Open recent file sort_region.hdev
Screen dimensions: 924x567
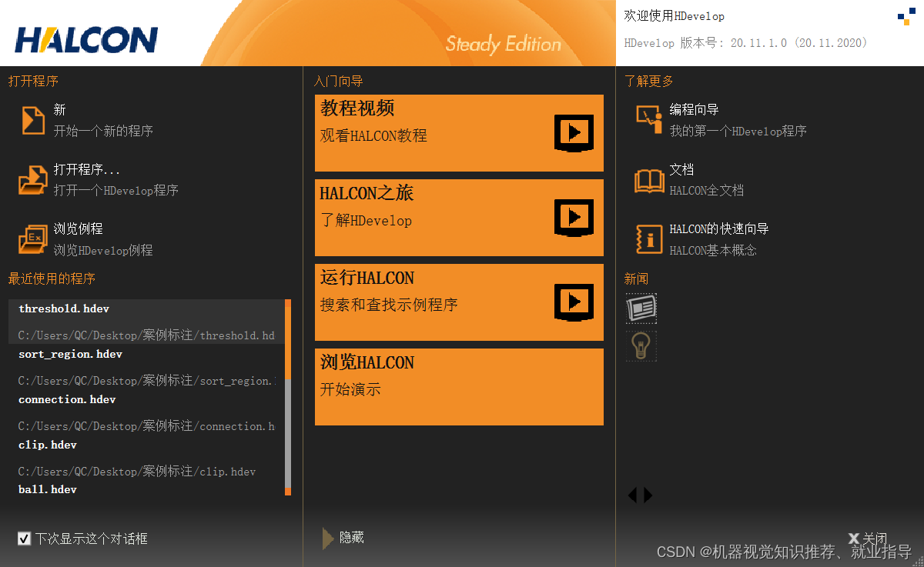coord(71,354)
